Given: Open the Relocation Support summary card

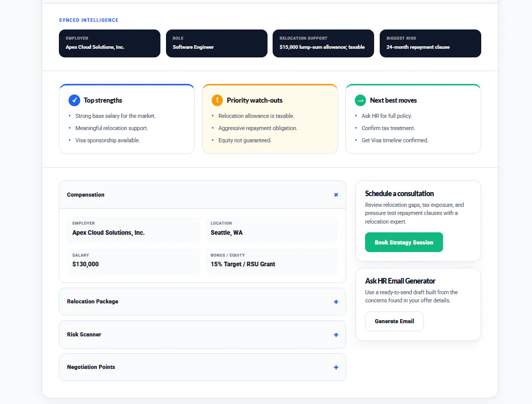Looking at the screenshot, I should [x=323, y=44].
